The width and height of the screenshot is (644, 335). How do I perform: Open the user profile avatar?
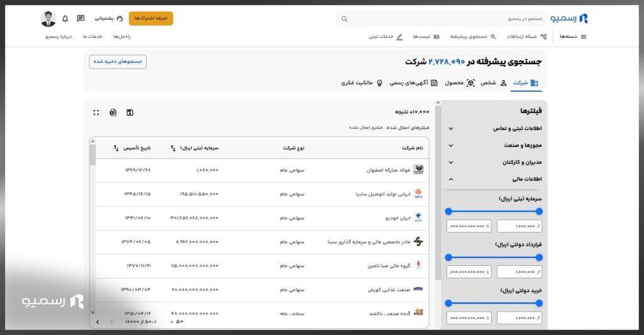click(48, 19)
